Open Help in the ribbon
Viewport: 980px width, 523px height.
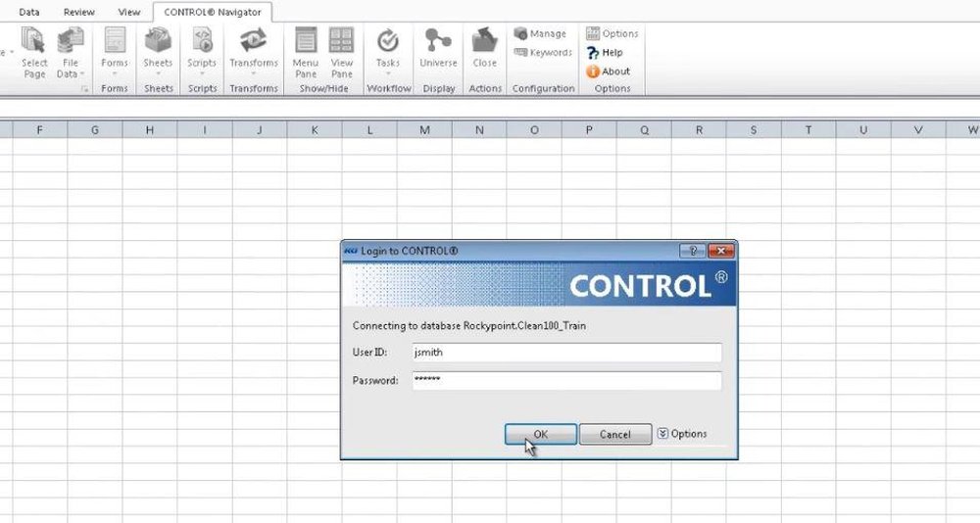pyautogui.click(x=605, y=53)
